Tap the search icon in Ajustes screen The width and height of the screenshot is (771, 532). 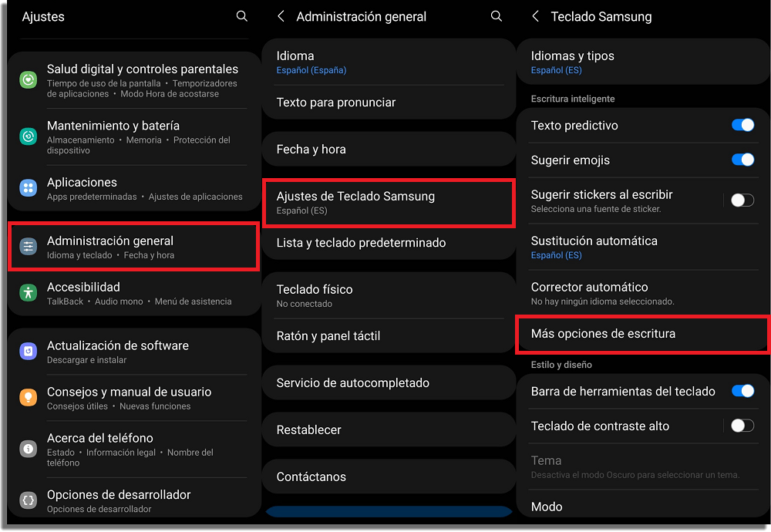tap(241, 16)
